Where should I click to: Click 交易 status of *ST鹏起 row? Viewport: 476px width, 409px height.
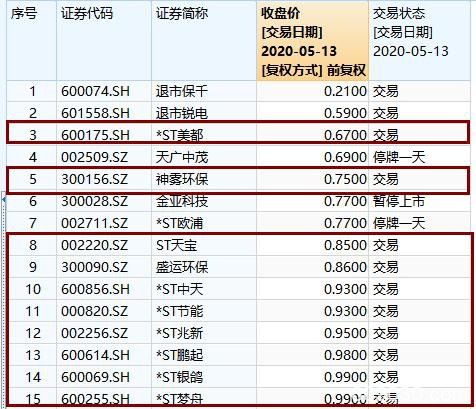[x=385, y=355]
